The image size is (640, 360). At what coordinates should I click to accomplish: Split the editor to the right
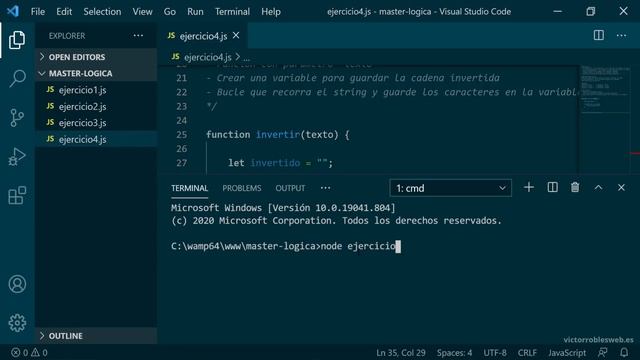[599, 36]
